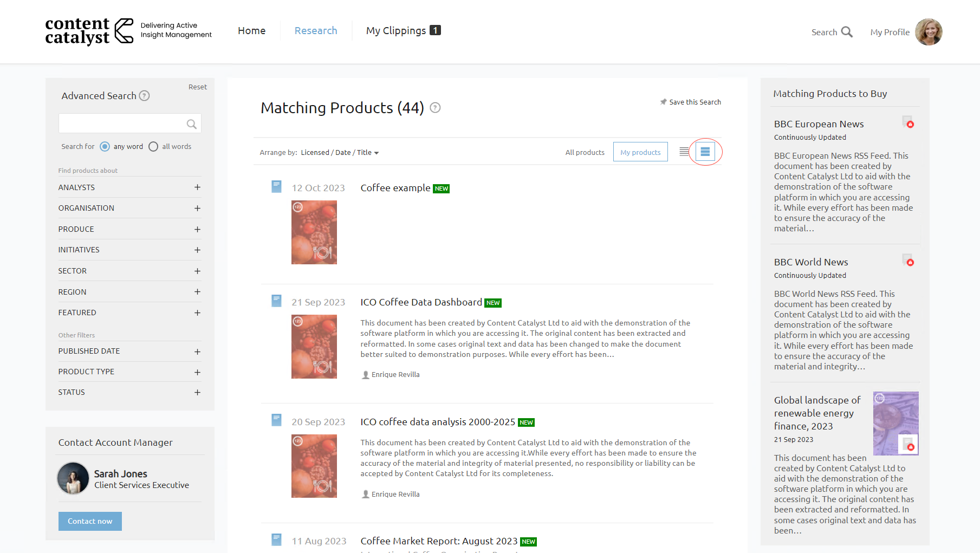Viewport: 980px width, 553px height.
Task: Click the search magnifier icon in header
Action: tap(847, 32)
